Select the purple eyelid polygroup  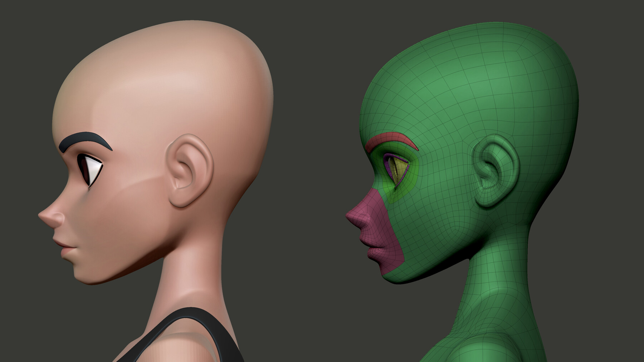(395, 156)
